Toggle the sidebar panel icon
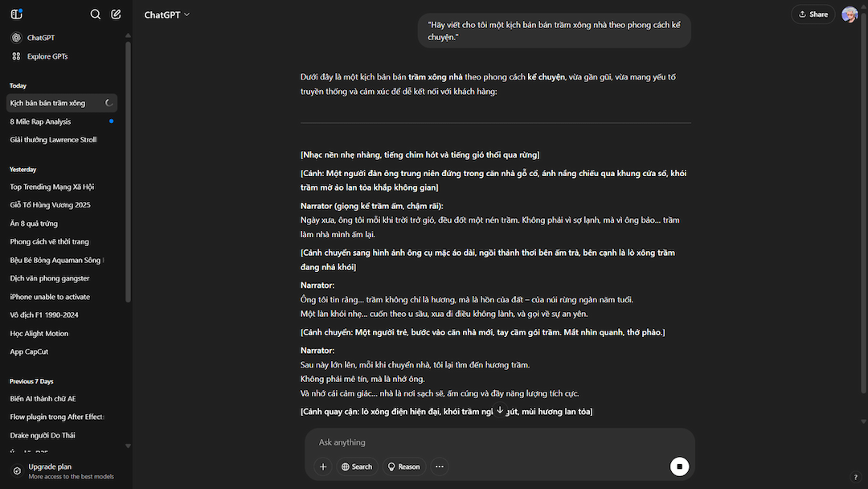This screenshot has height=489, width=868. pyautogui.click(x=17, y=14)
